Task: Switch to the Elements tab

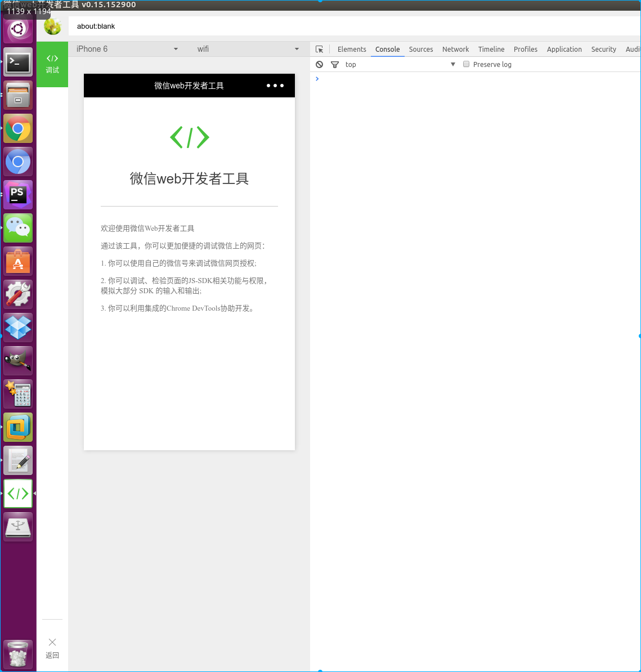Action: tap(352, 50)
